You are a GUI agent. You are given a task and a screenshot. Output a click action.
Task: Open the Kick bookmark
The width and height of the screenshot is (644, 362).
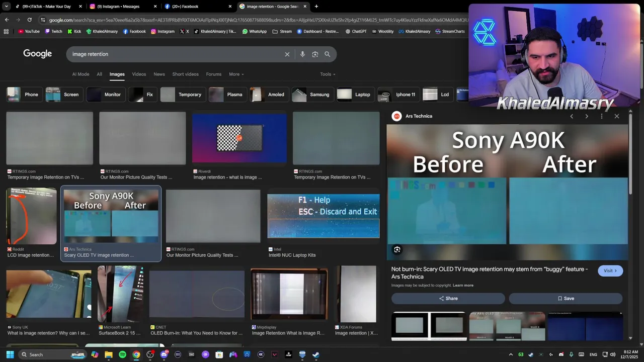pyautogui.click(x=74, y=31)
